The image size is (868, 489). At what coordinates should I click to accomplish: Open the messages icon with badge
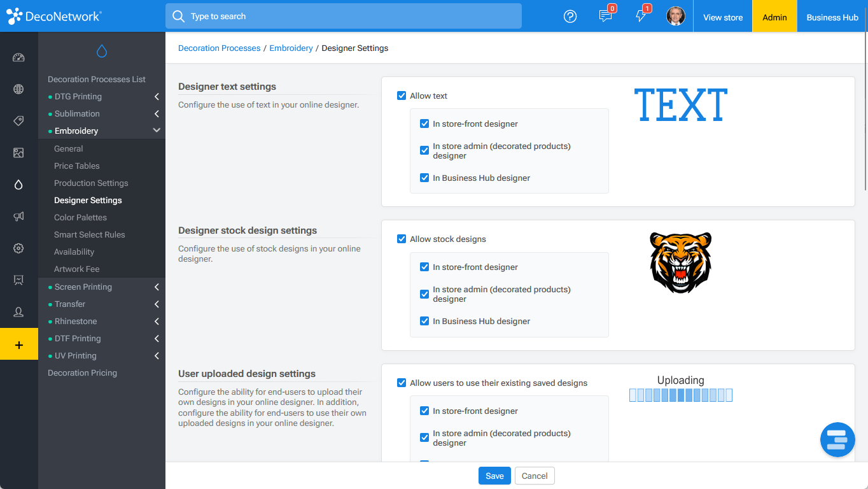tap(606, 16)
